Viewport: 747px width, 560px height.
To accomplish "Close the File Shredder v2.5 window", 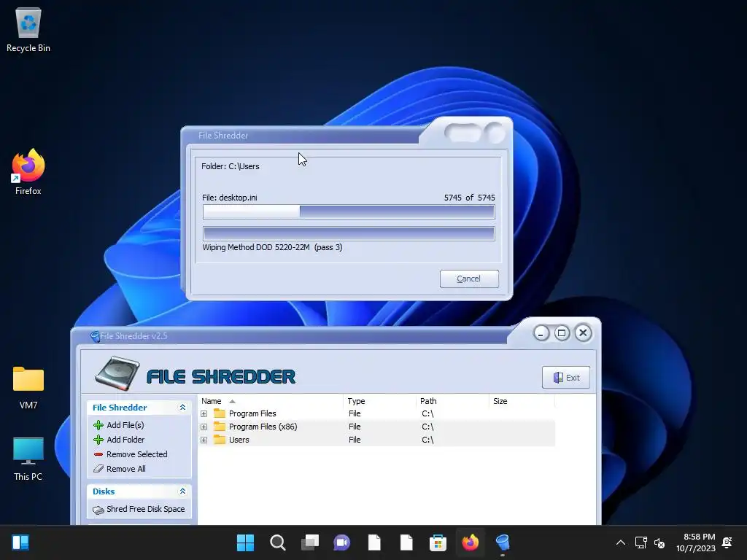I will pos(583,332).
